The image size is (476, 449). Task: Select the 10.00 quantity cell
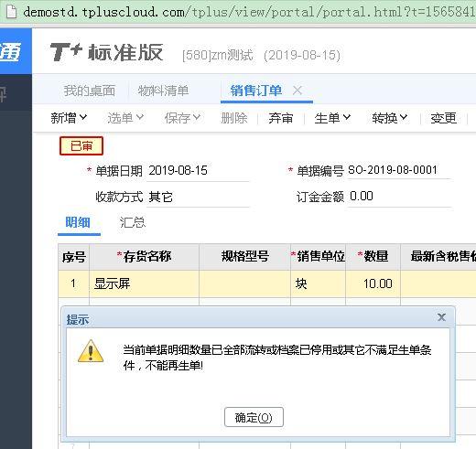pyautogui.click(x=373, y=283)
